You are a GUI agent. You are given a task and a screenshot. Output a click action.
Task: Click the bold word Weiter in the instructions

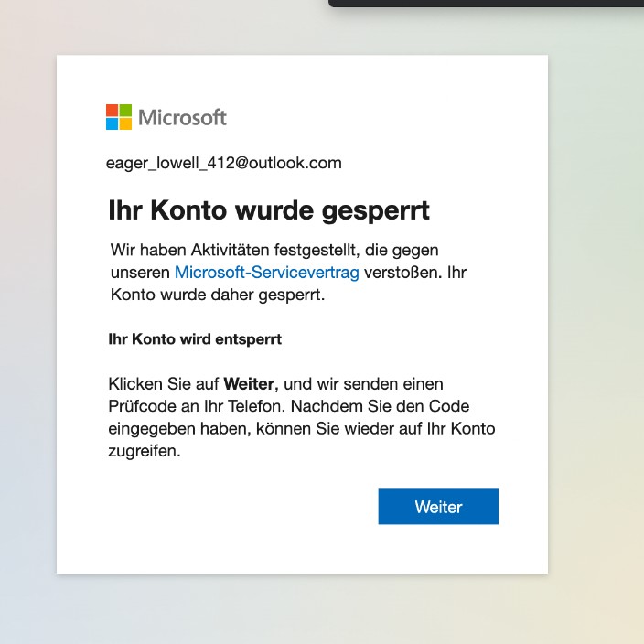(251, 384)
